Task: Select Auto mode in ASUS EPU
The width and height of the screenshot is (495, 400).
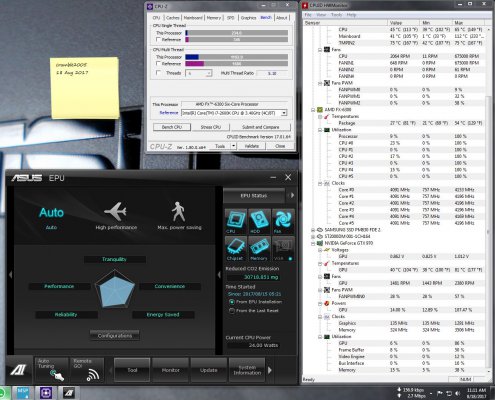Action: pyautogui.click(x=51, y=217)
